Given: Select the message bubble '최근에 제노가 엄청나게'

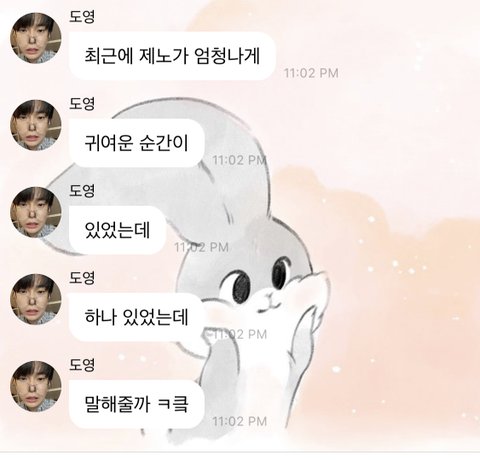Looking at the screenshot, I should [172, 56].
